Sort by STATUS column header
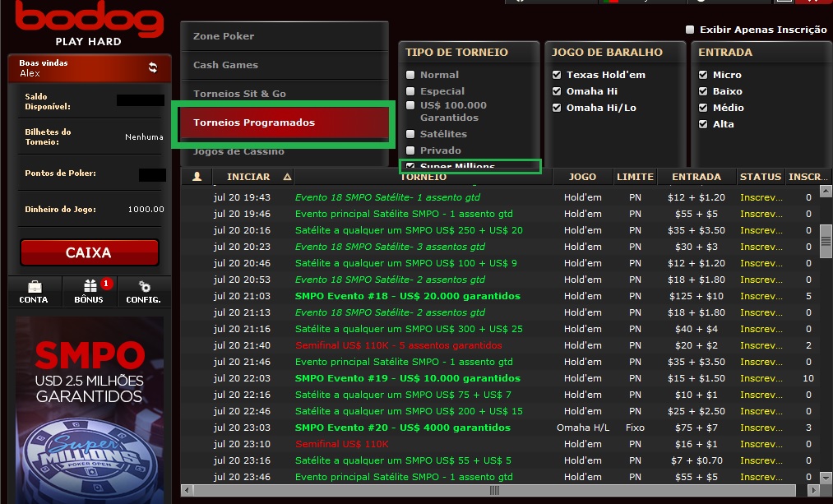This screenshot has width=833, height=504. 760,176
